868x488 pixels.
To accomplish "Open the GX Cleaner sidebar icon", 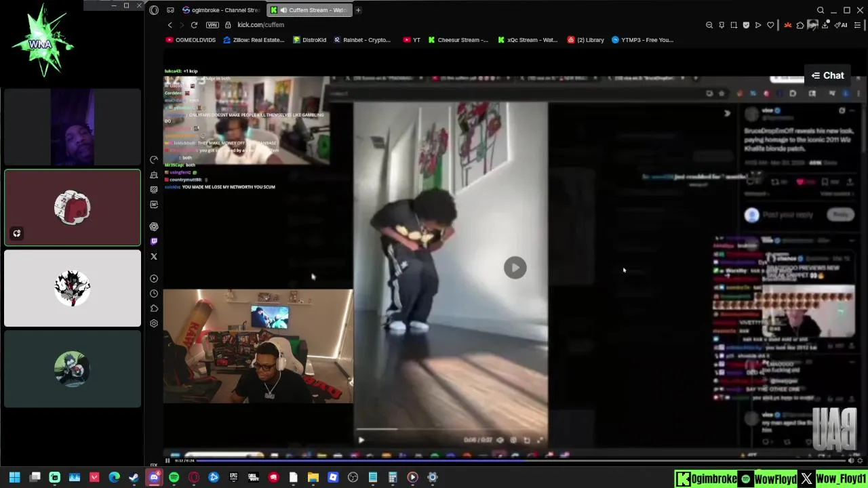I will tap(154, 175).
